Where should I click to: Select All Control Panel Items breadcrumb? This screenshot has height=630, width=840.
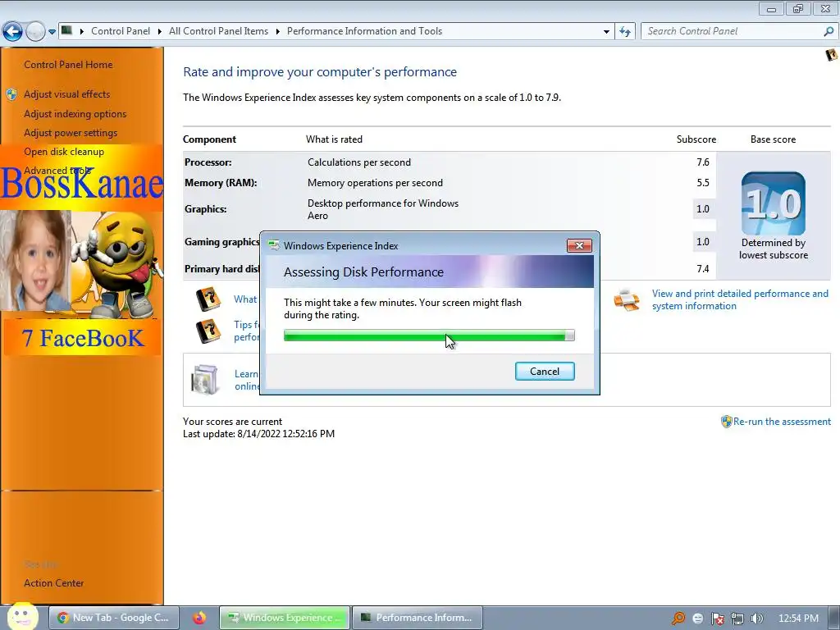click(x=218, y=31)
